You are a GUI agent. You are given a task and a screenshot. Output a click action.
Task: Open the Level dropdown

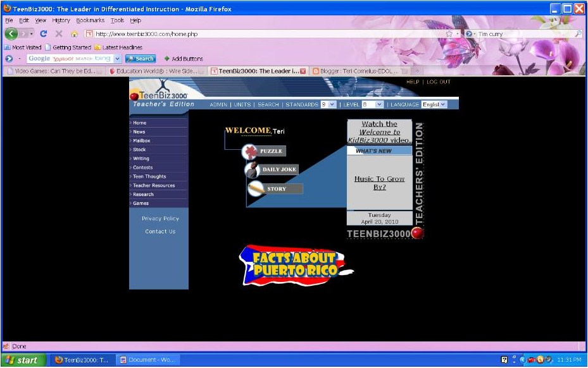(379, 104)
